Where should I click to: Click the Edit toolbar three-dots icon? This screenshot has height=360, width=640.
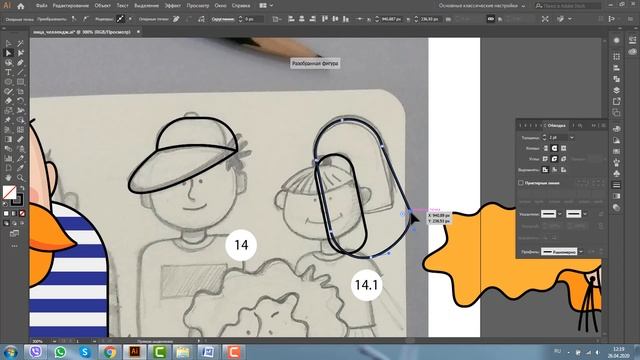click(14, 246)
